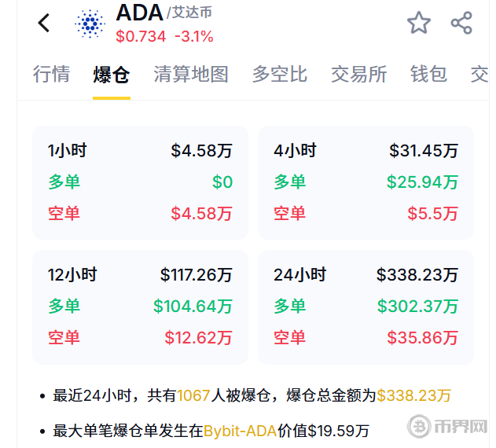Go back using the left arrow
Image resolution: width=496 pixels, height=448 pixels.
pyautogui.click(x=44, y=23)
